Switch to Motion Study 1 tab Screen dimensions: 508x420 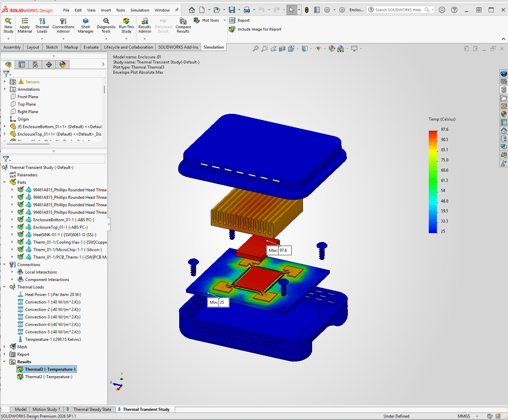46,409
